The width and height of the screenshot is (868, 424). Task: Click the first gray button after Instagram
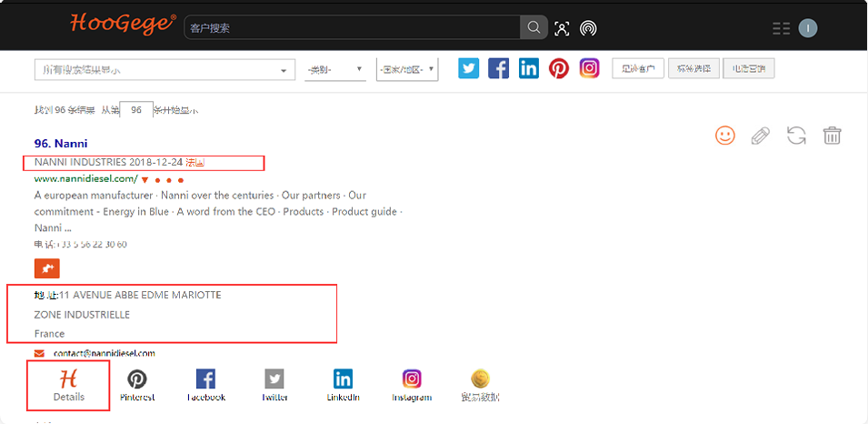[638, 69]
